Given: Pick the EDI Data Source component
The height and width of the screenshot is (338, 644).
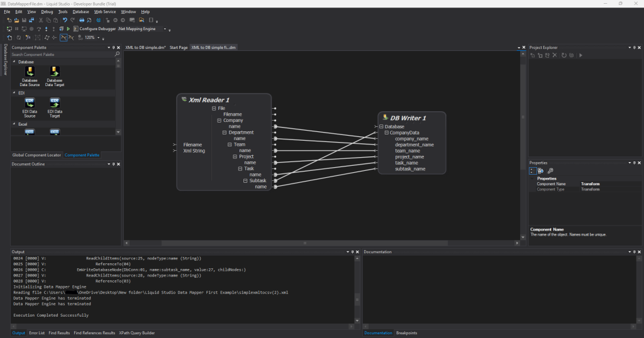Looking at the screenshot, I should [30, 104].
